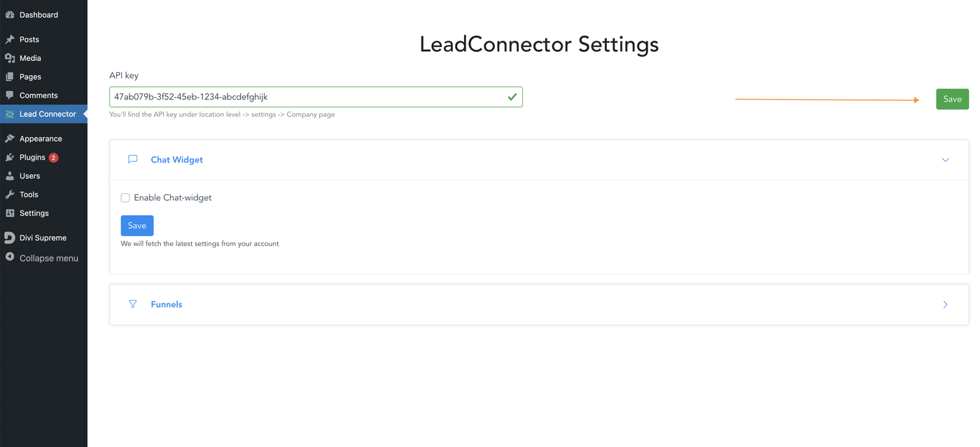Viewport: 980px width, 447px height.
Task: Click the Pages icon in sidebar
Action: click(x=10, y=77)
